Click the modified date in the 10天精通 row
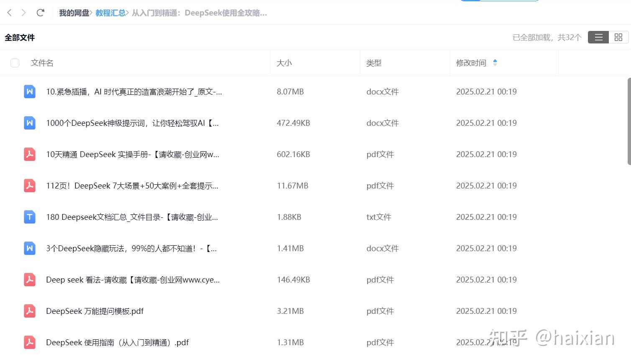 486,154
